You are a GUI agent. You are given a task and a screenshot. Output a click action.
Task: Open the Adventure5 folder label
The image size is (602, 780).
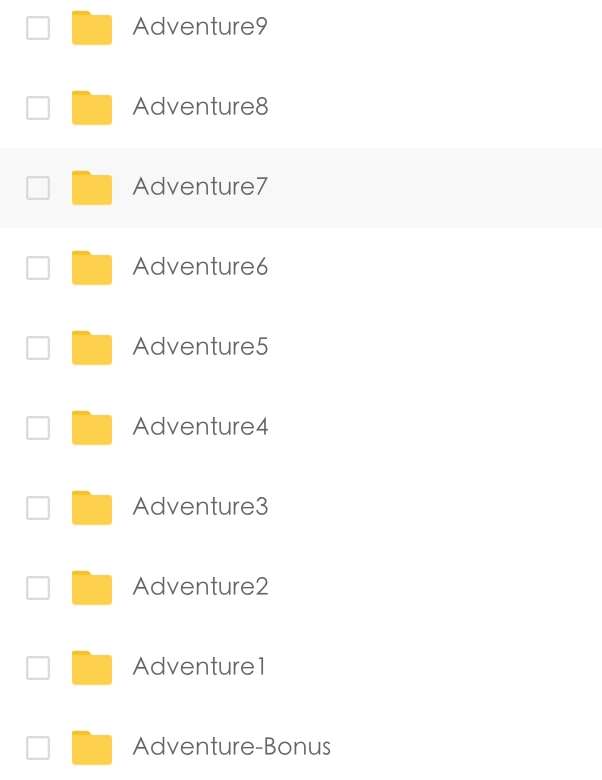[201, 347]
